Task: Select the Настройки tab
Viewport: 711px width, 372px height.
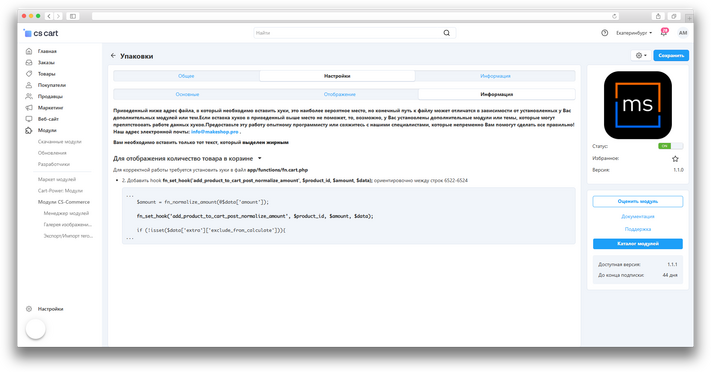Action: [x=337, y=76]
